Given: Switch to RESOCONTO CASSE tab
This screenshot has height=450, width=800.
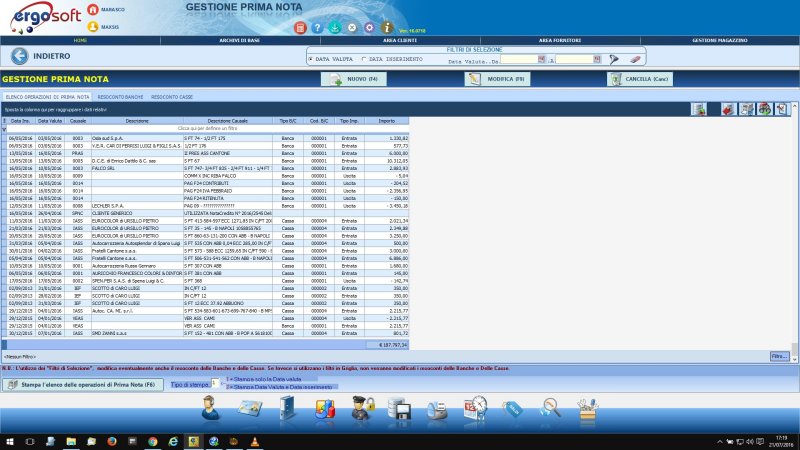Looking at the screenshot, I should pyautogui.click(x=172, y=97).
